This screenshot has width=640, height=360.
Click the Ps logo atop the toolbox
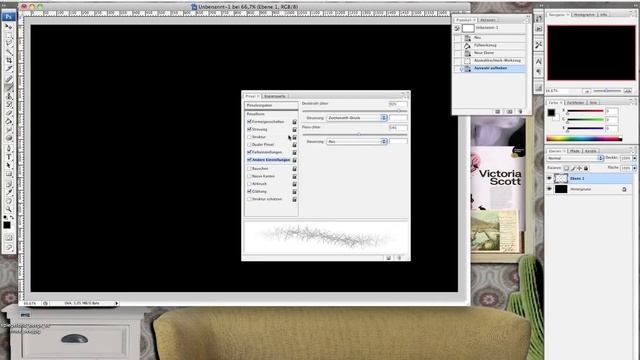(x=8, y=17)
